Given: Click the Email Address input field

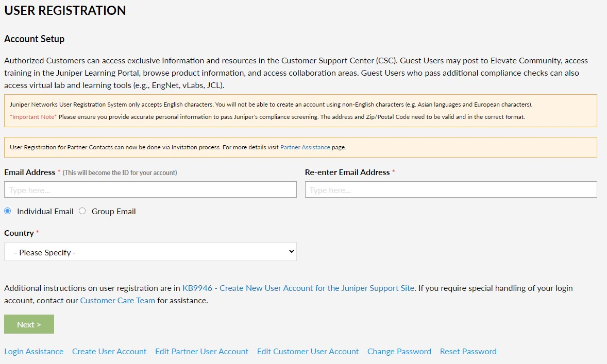Looking at the screenshot, I should (x=150, y=189).
